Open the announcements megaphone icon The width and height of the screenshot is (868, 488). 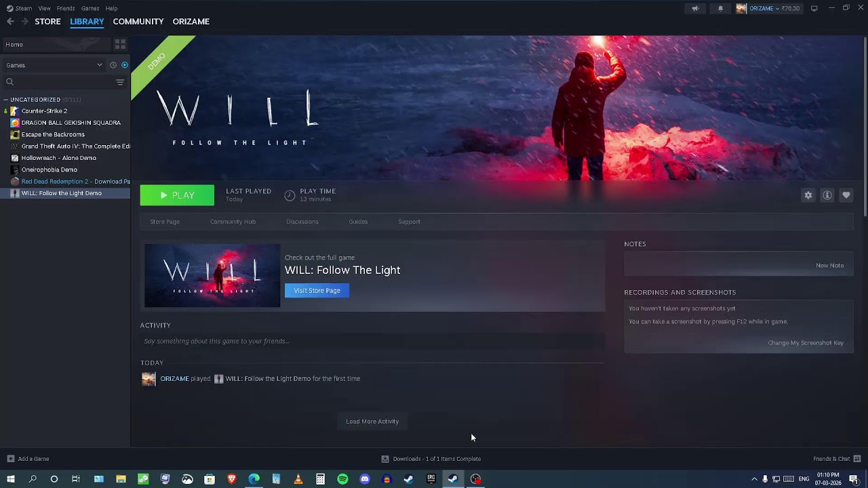(x=695, y=8)
